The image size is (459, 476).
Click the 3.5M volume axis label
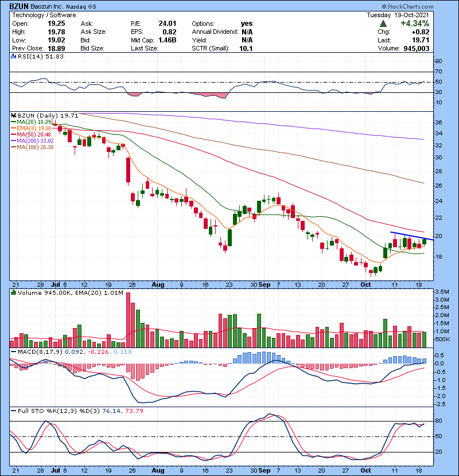pos(442,292)
